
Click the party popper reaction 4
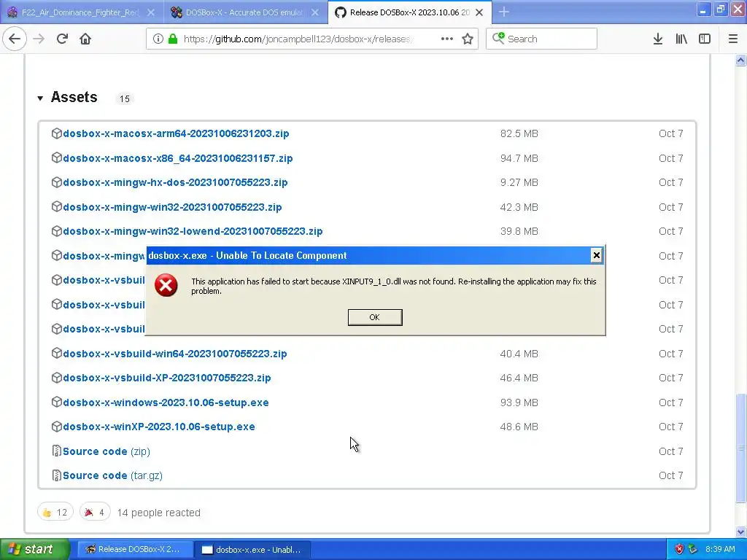(95, 513)
